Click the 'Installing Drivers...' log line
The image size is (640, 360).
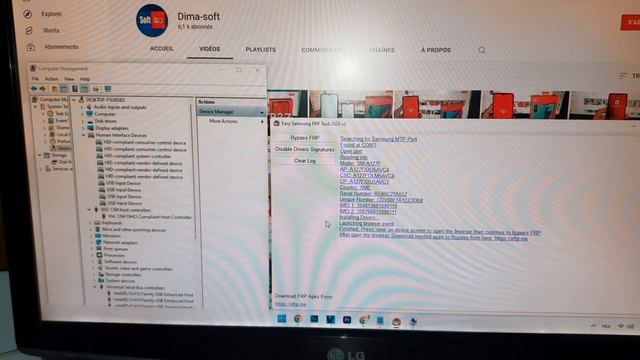tap(359, 218)
